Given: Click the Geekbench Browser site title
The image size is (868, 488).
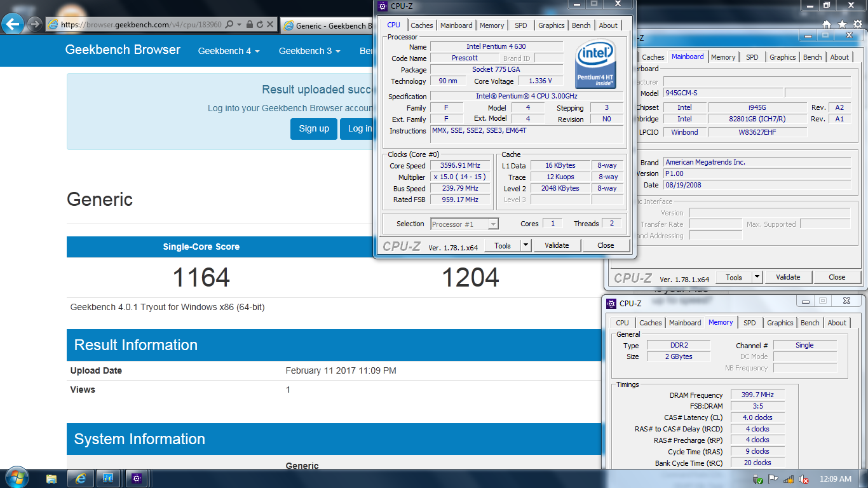Looking at the screenshot, I should tap(123, 50).
